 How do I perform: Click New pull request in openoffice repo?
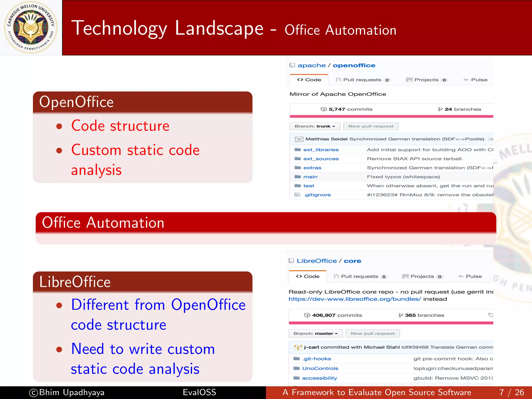click(371, 126)
